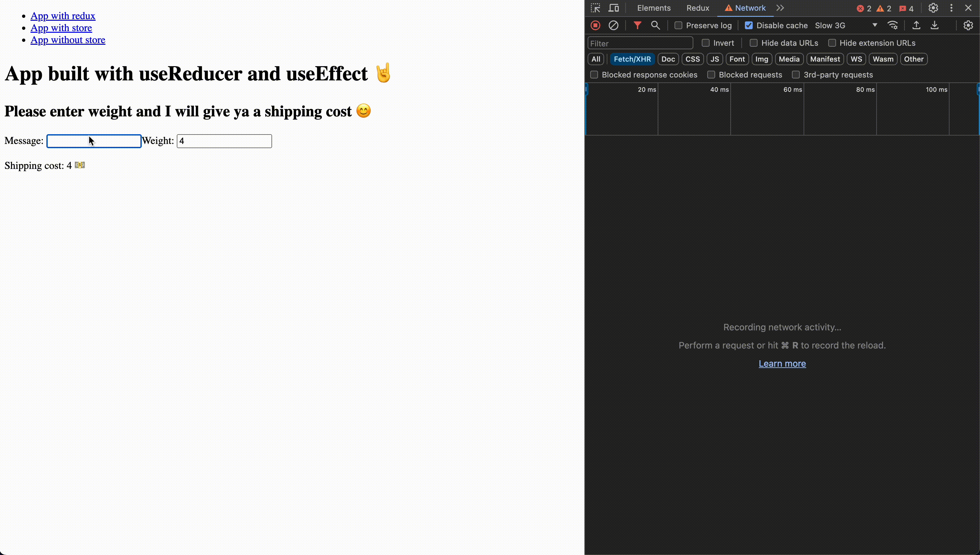Toggle the device emulation mode
The width and height of the screenshot is (980, 555).
(614, 8)
